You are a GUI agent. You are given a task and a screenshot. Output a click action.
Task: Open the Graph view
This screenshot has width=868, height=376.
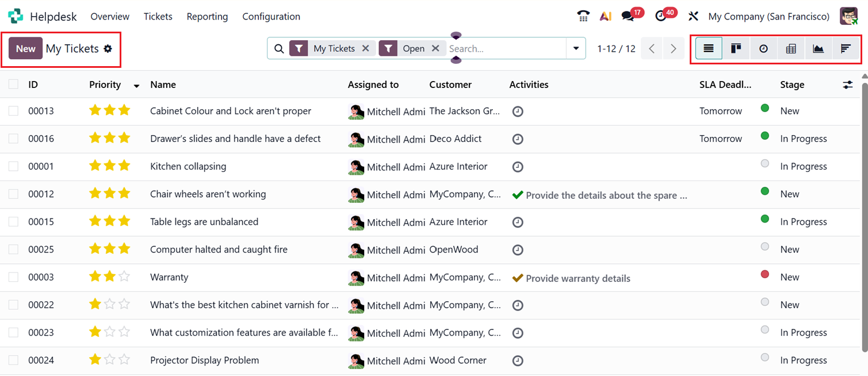pyautogui.click(x=818, y=49)
